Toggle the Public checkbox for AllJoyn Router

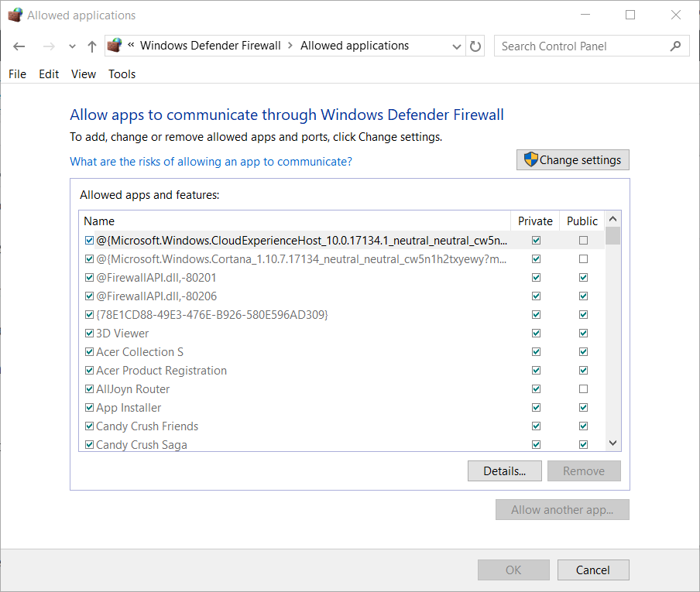click(583, 389)
